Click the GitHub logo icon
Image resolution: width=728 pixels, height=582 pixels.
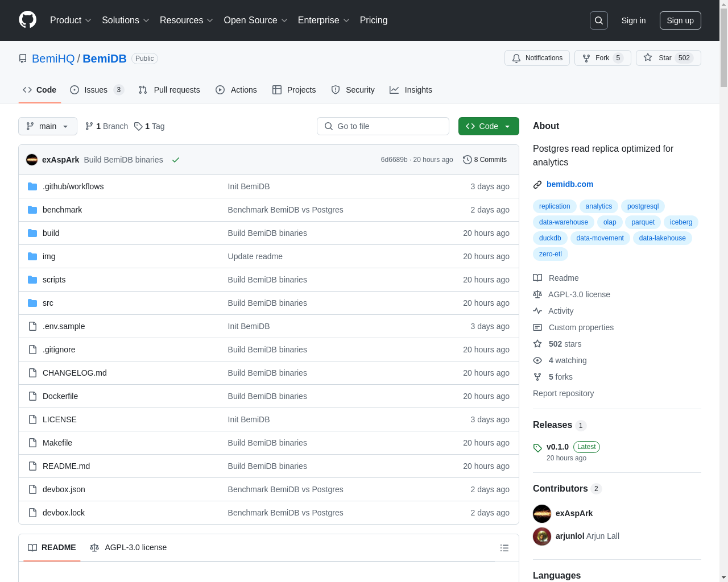click(x=27, y=20)
